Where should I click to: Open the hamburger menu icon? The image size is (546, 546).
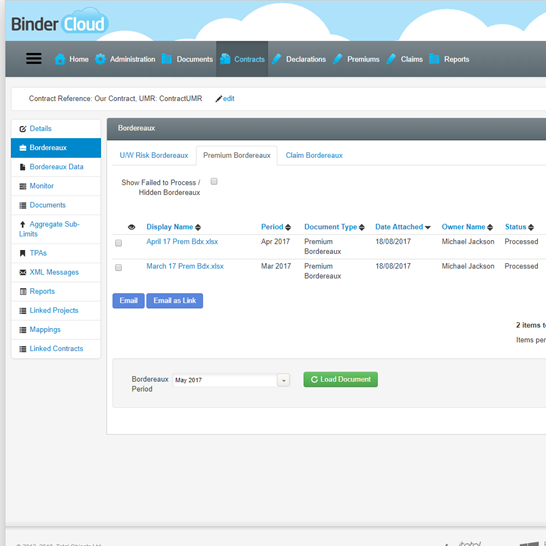(34, 58)
